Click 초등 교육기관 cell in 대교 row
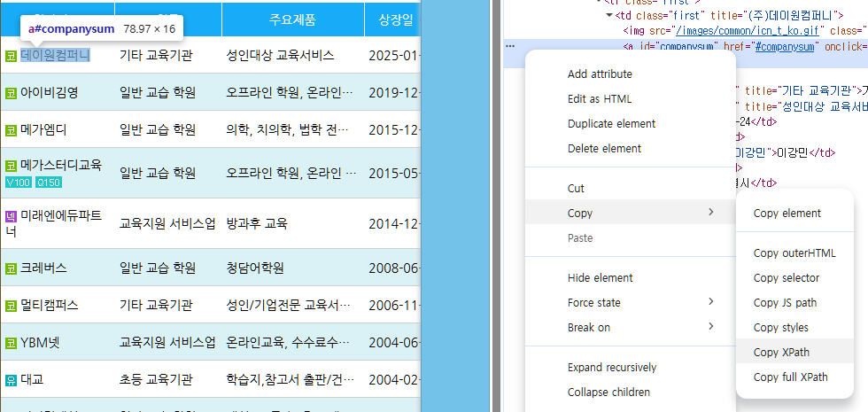This screenshot has width=868, height=412. click(156, 380)
